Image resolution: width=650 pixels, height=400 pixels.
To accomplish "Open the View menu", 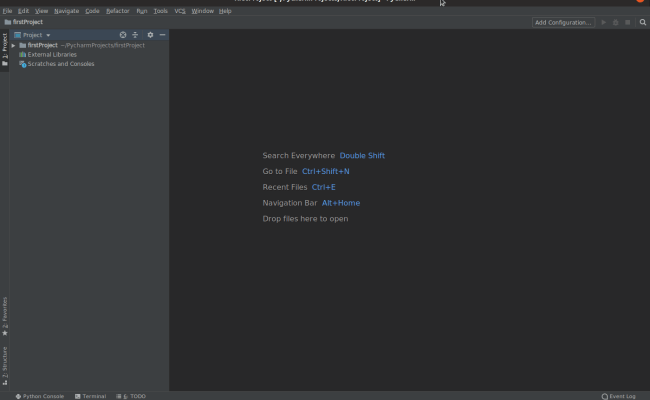I will click(41, 11).
